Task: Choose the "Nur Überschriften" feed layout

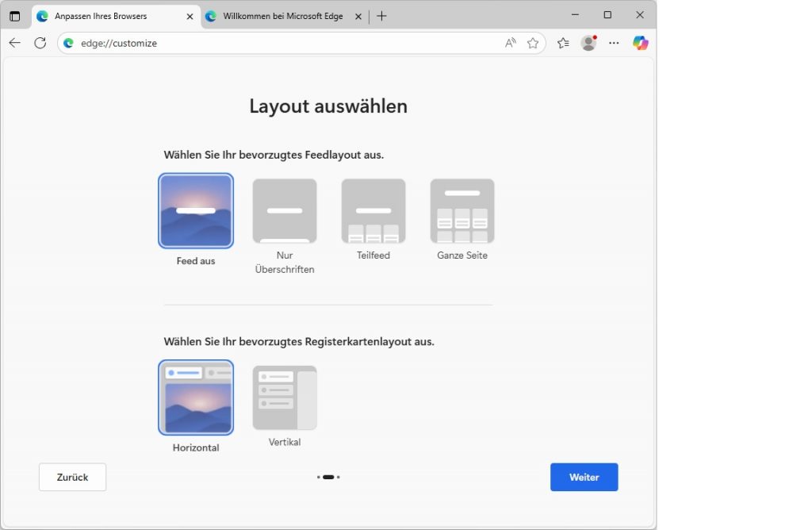Action: click(x=285, y=211)
